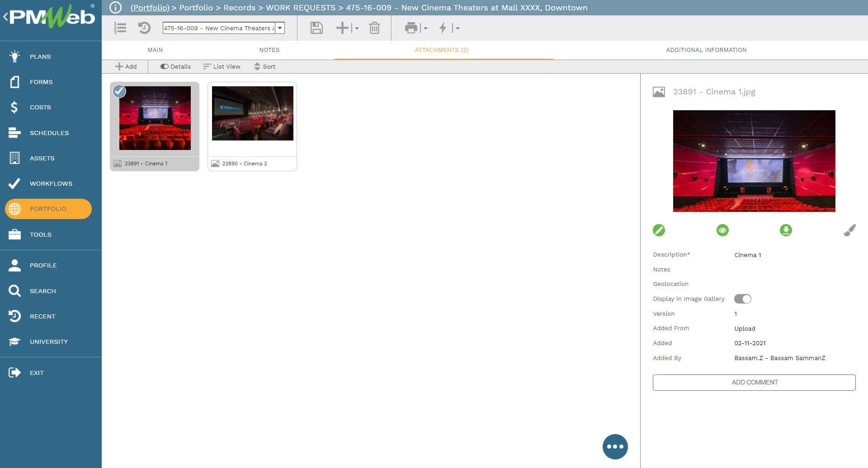Screen dimensions: 868x468
Task: Open the info icon beside breadcrumb
Action: click(116, 8)
